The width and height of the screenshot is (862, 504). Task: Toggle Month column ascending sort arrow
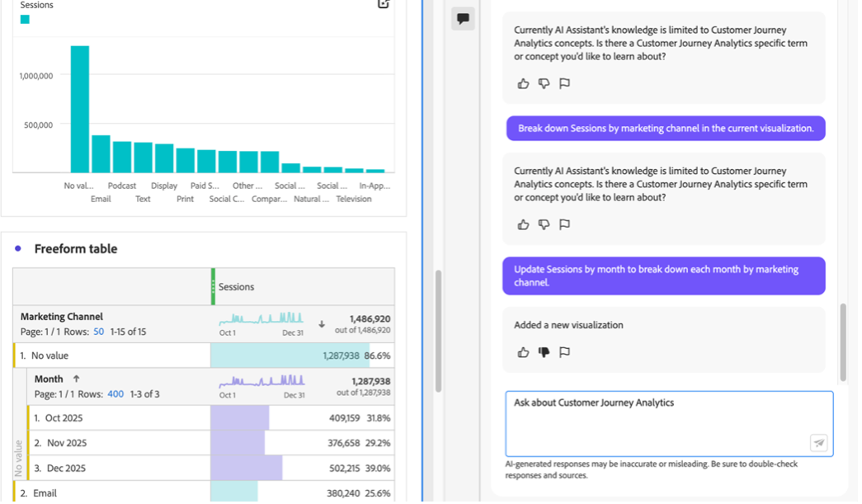(77, 379)
